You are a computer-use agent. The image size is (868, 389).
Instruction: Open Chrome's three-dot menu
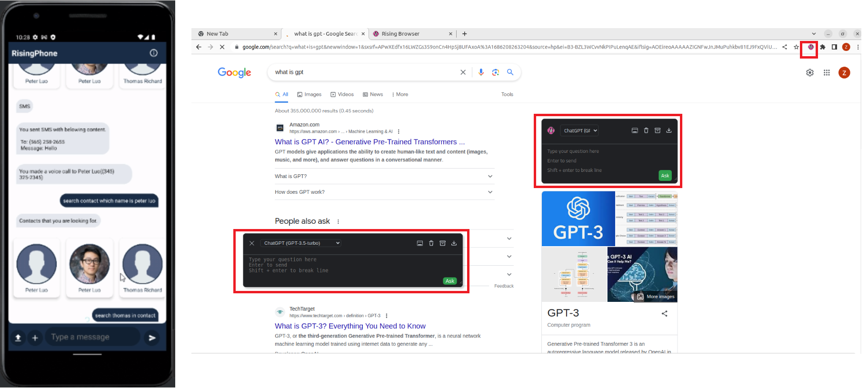tap(858, 47)
